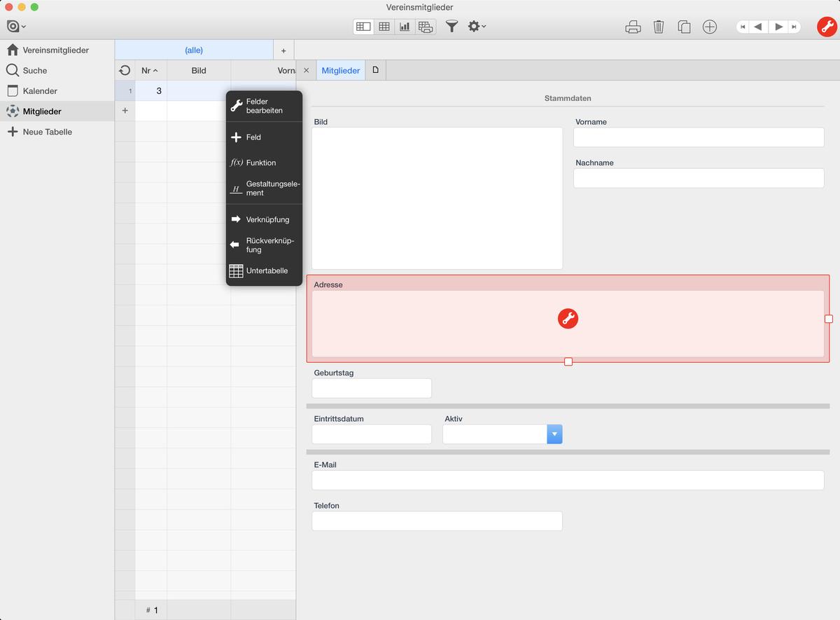The height and width of the screenshot is (620, 840).
Task: Click the Nachname input field
Action: 699,178
